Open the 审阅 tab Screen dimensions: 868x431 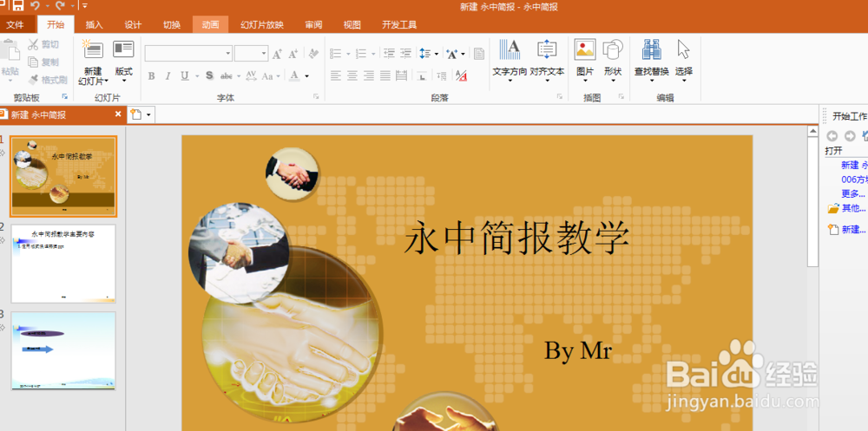[313, 24]
